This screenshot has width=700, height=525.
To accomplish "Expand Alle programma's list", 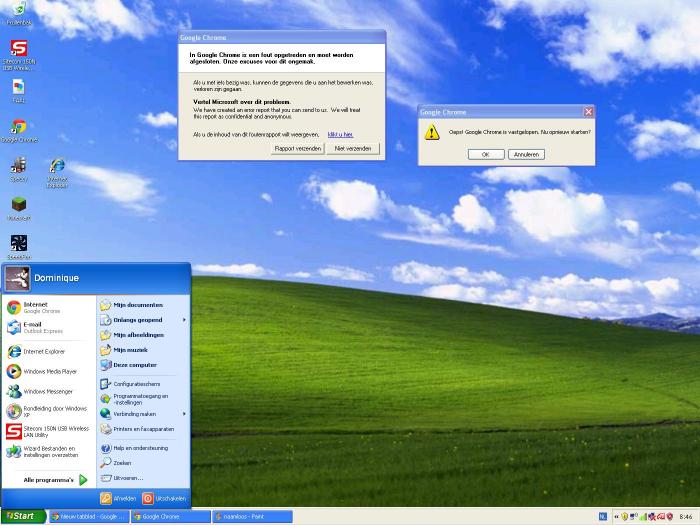I will 55,480.
